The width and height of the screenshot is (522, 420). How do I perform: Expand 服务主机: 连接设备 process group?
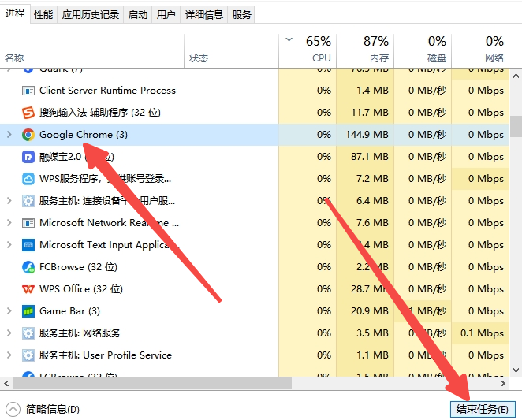pos(9,201)
